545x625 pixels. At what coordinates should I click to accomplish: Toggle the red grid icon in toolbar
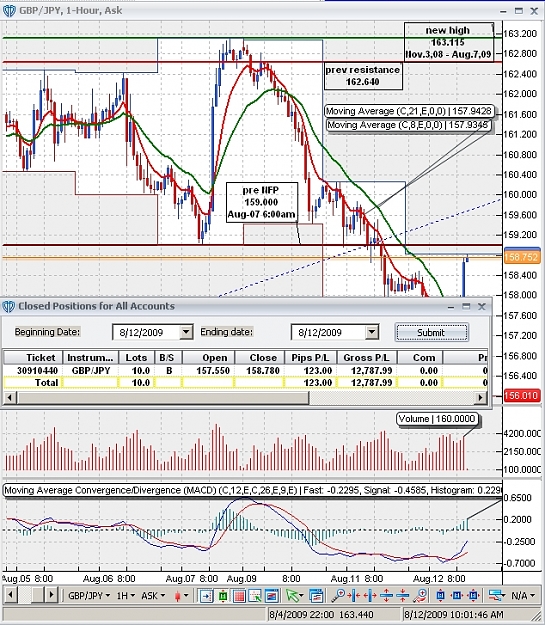tap(239, 596)
